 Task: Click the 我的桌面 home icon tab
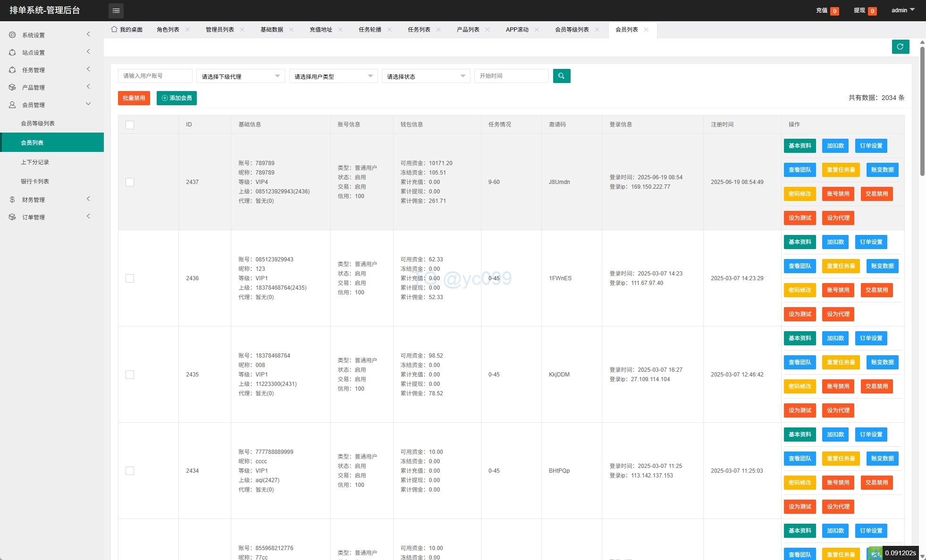[x=114, y=29]
